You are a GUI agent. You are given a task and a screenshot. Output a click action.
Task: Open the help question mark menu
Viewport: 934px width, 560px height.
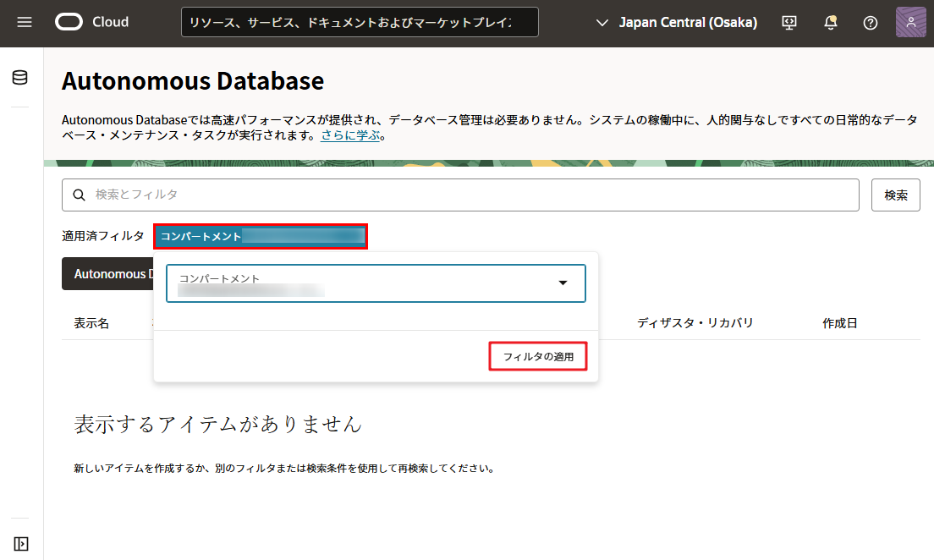click(x=870, y=23)
